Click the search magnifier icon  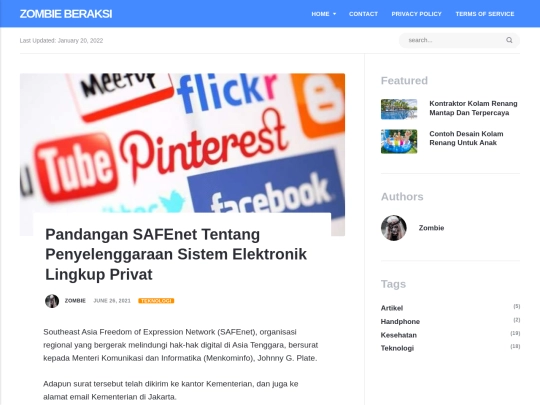(x=509, y=40)
